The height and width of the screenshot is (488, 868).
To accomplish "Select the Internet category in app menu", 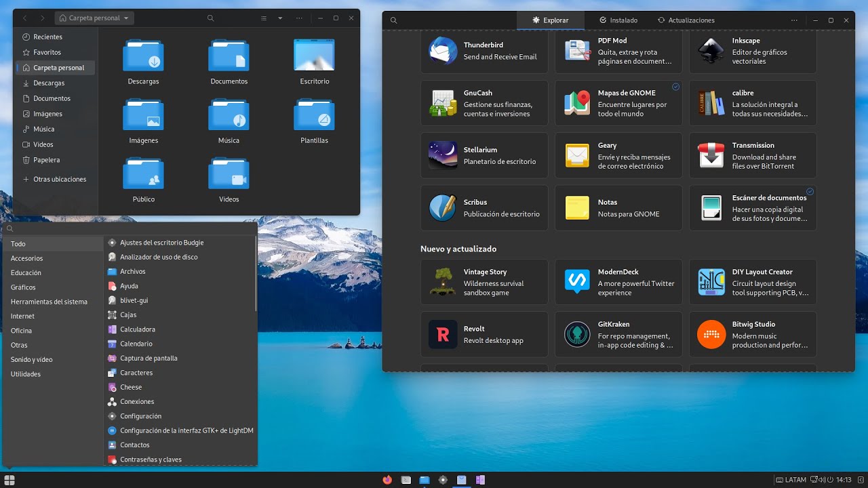I will (x=53, y=316).
